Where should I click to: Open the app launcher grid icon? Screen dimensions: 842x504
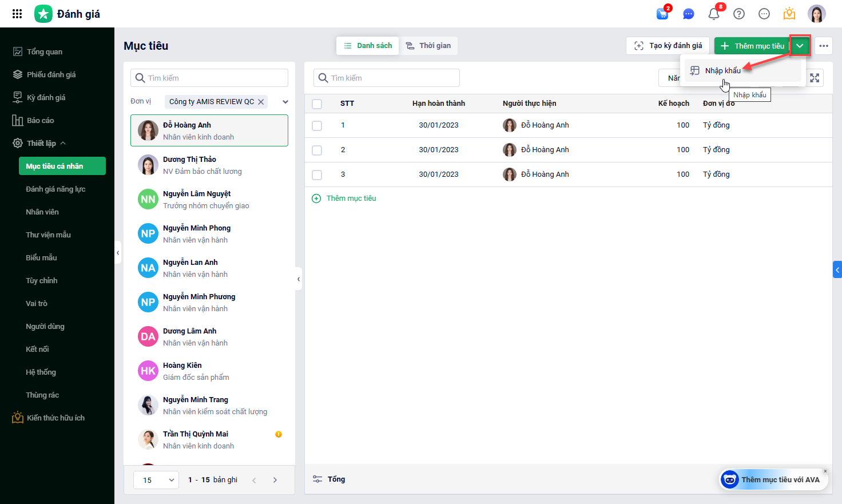coord(17,14)
